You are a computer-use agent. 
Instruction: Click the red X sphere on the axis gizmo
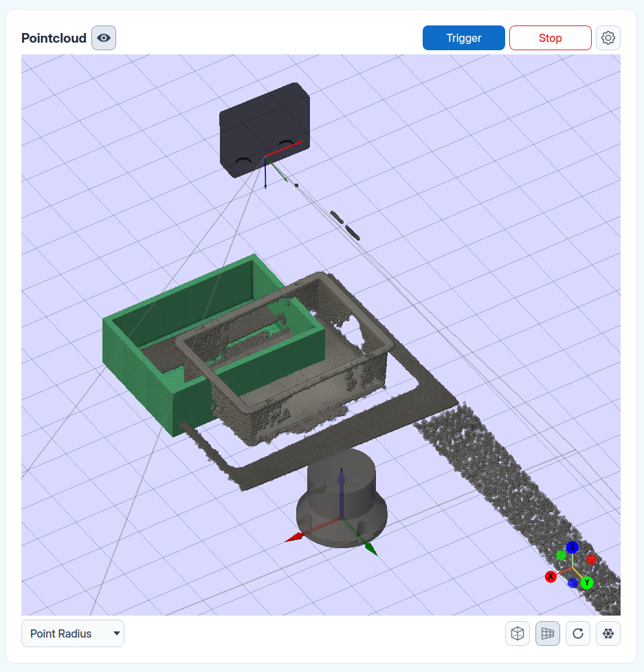point(551,576)
